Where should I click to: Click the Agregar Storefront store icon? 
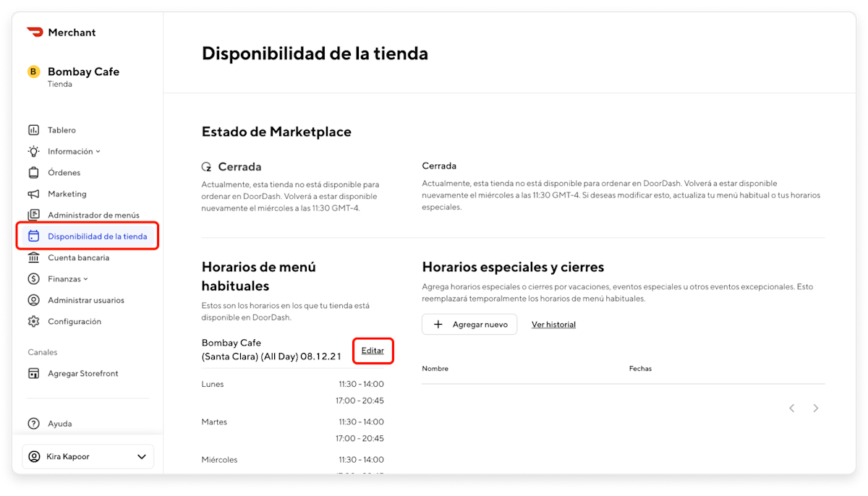(x=33, y=374)
